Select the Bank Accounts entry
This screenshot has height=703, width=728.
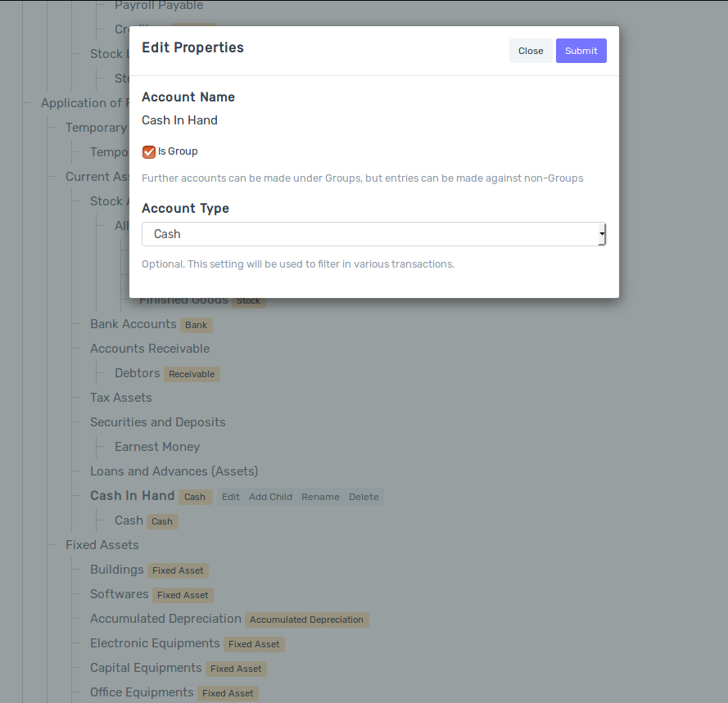(133, 324)
